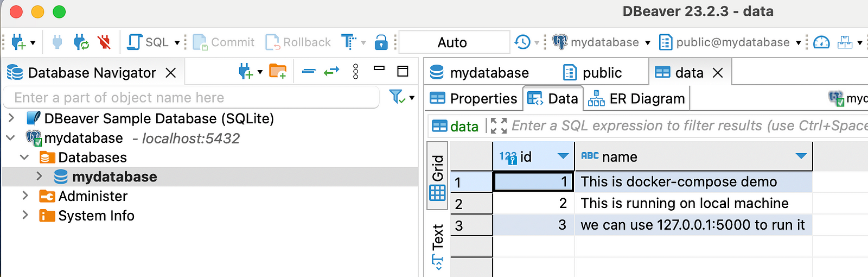The width and height of the screenshot is (868, 277).
Task: Open a new SQL script editor
Action: coord(147,42)
